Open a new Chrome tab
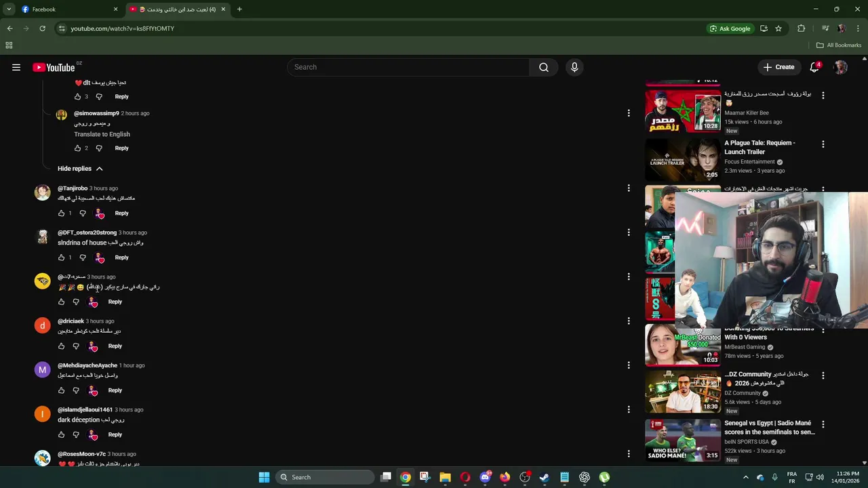 [239, 9]
